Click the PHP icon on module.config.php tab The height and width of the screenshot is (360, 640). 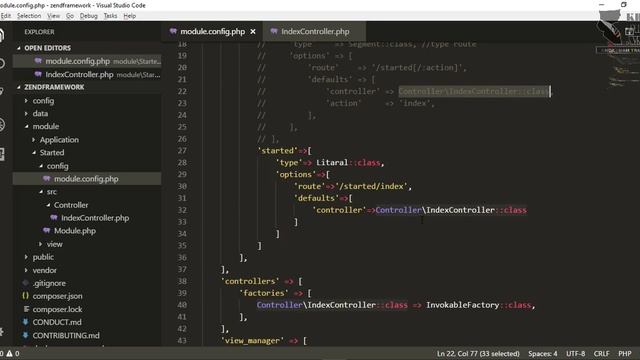coord(173,31)
